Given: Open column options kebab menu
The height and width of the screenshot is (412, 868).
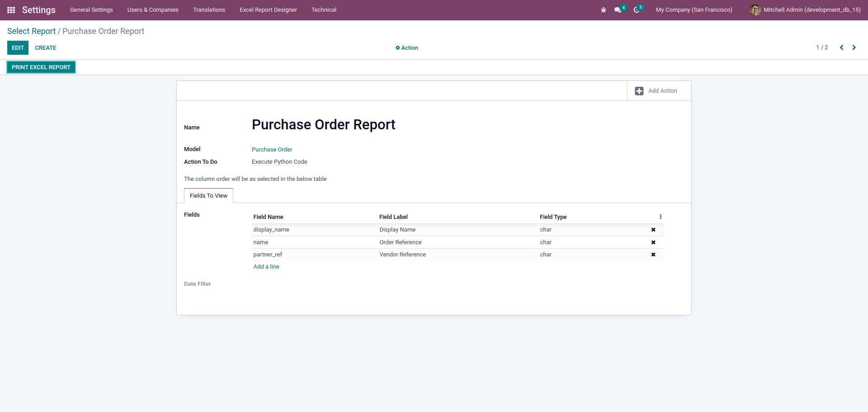Looking at the screenshot, I should [x=660, y=217].
